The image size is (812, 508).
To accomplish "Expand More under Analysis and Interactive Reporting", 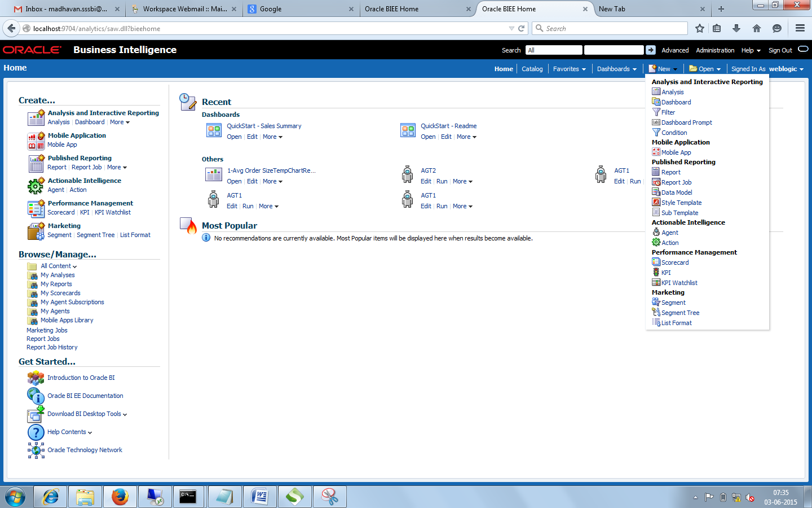I will pyautogui.click(x=120, y=122).
